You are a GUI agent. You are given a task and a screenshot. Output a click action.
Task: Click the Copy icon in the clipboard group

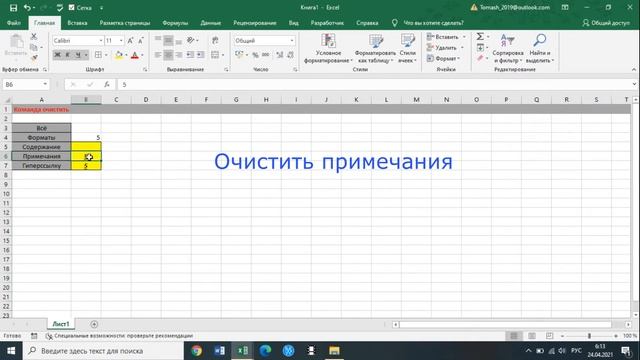pos(34,47)
